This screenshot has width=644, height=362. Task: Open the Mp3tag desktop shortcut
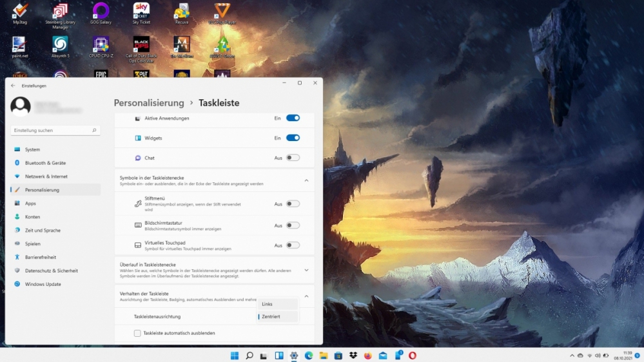coord(20,14)
